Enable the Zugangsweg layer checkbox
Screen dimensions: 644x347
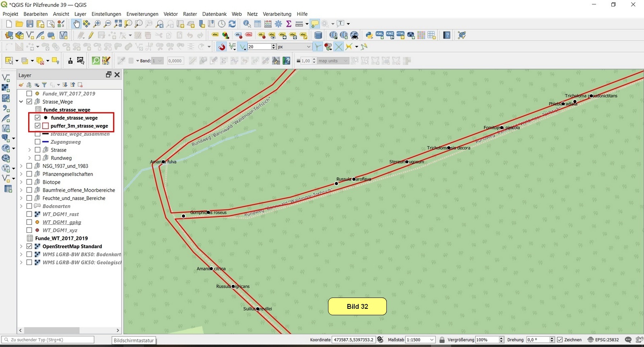(x=37, y=142)
